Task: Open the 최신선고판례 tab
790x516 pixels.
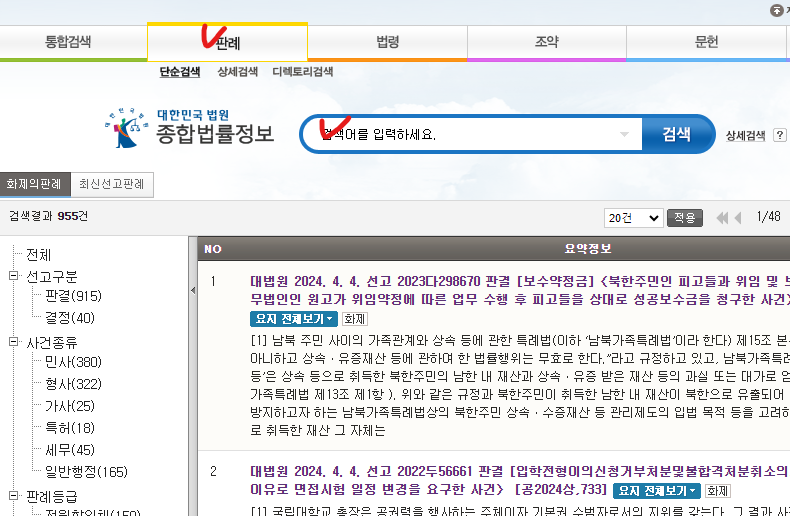Action: pos(111,184)
